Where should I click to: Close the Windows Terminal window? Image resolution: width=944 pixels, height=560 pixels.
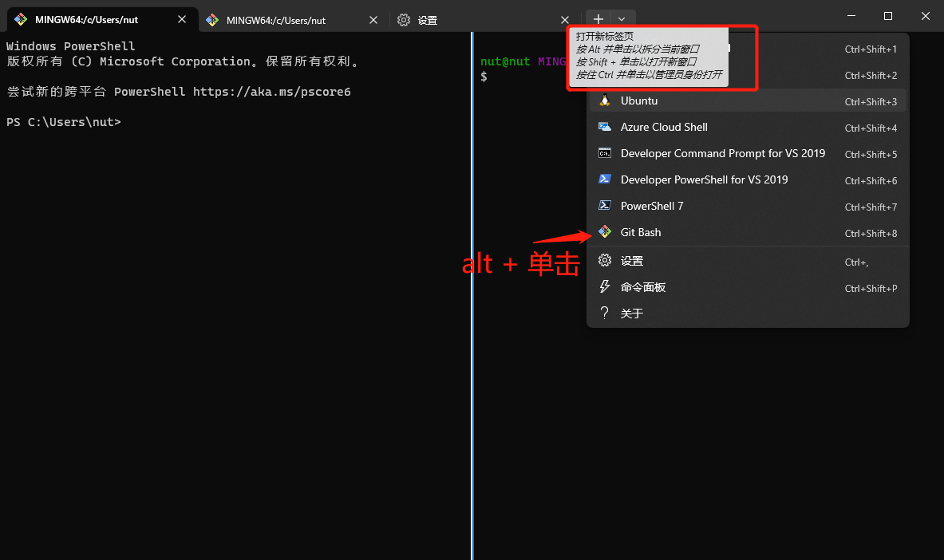point(926,16)
